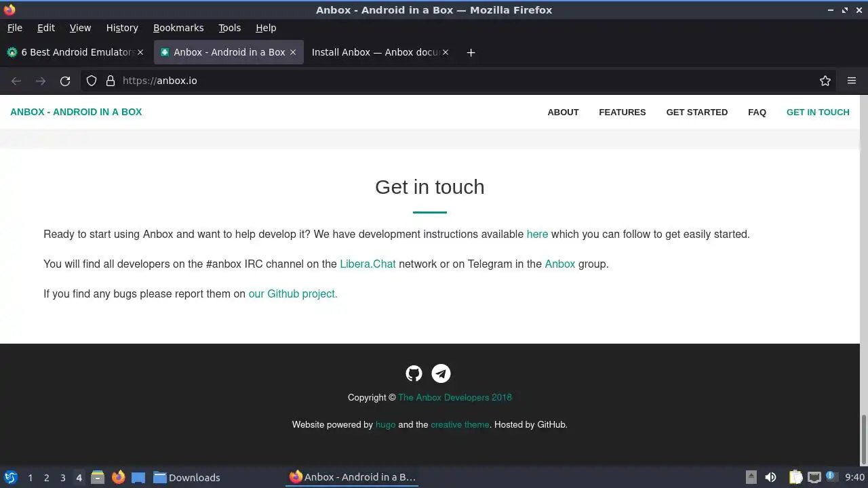
Task: Select the Anbox Firefox taskbar entry
Action: tap(353, 477)
